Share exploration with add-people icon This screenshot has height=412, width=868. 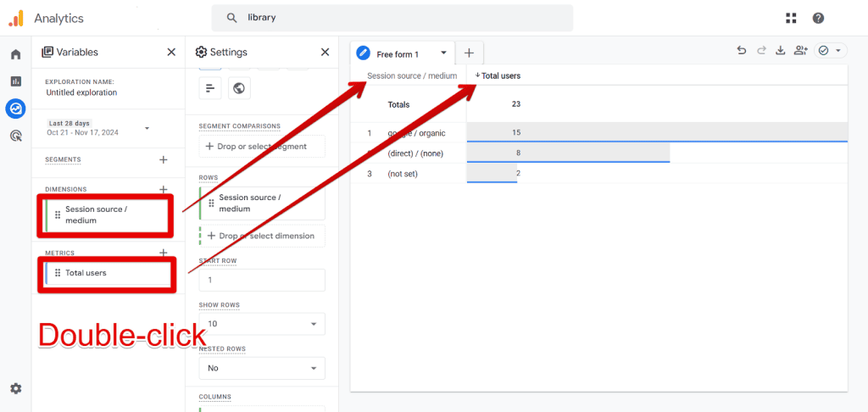pos(800,50)
